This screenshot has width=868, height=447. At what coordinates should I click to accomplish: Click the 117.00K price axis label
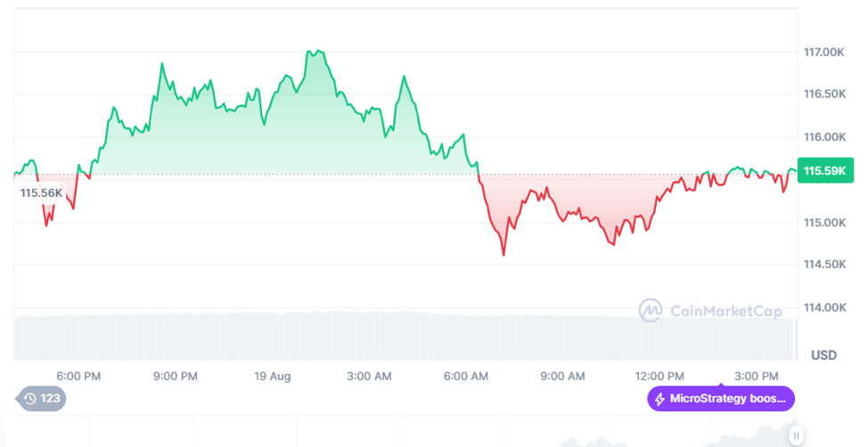coord(823,53)
